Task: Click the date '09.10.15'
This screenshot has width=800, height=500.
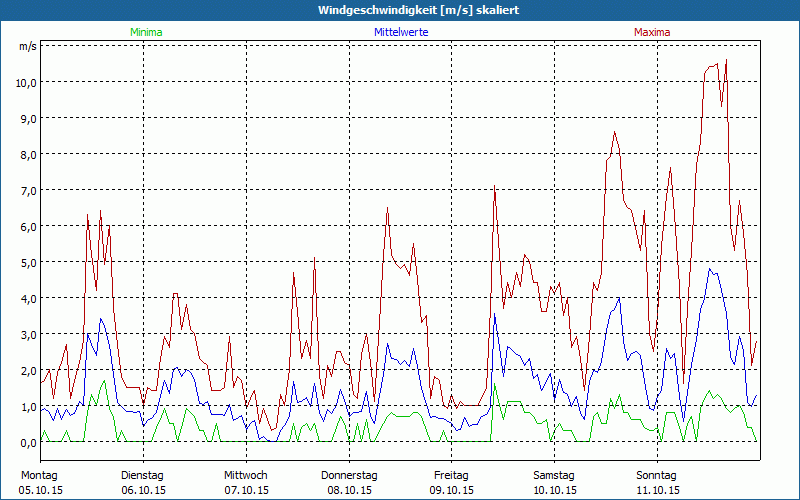Action: (452, 490)
